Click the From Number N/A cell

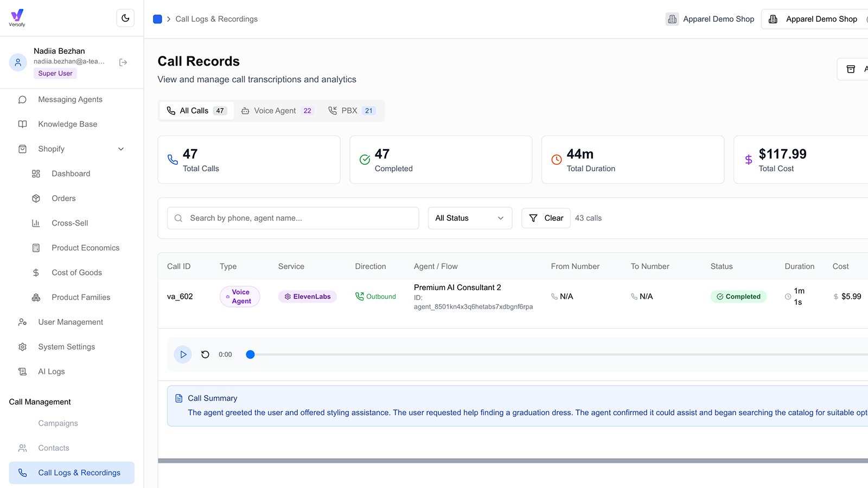pos(562,297)
